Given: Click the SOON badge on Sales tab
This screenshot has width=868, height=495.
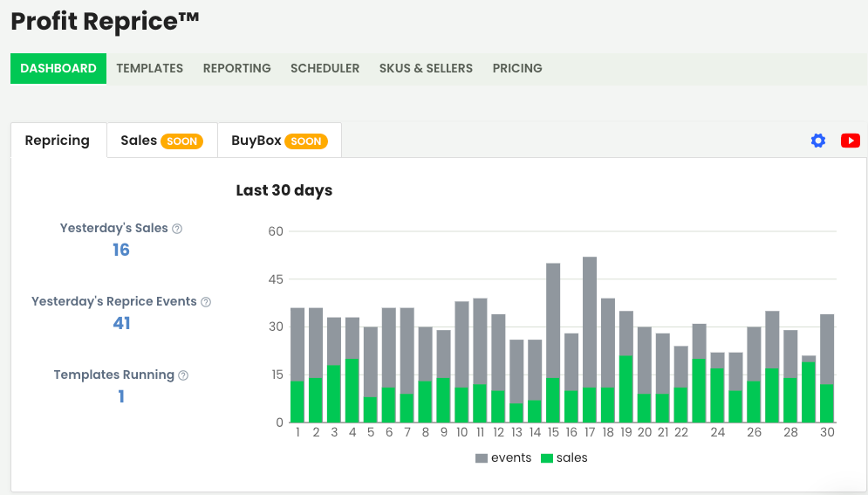Looking at the screenshot, I should point(182,141).
